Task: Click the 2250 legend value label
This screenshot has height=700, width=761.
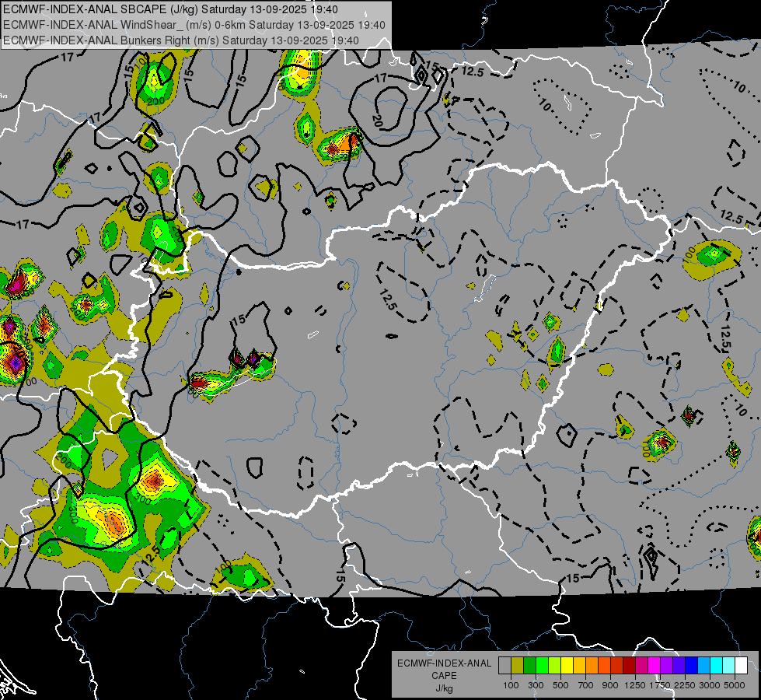Action: (684, 685)
